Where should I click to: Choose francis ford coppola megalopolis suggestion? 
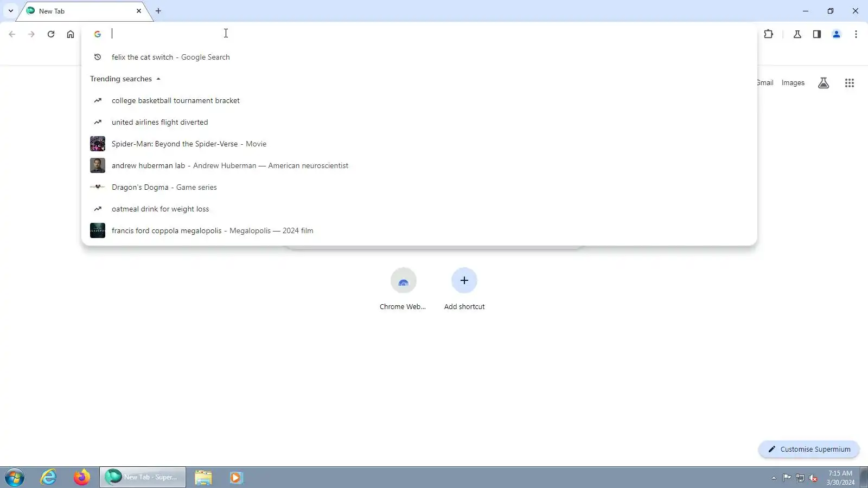coord(419,230)
